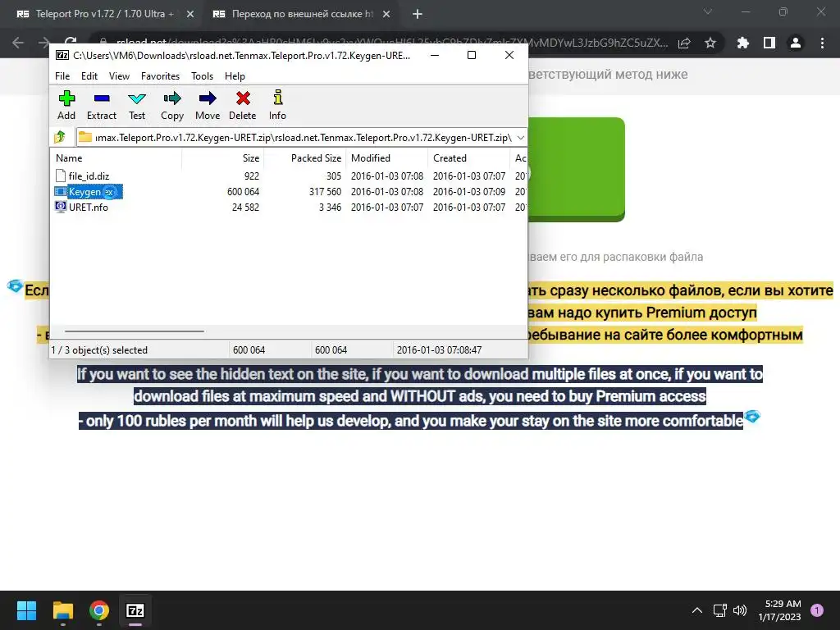840x630 pixels.
Task: Go up one folder level icon
Action: [x=60, y=138]
